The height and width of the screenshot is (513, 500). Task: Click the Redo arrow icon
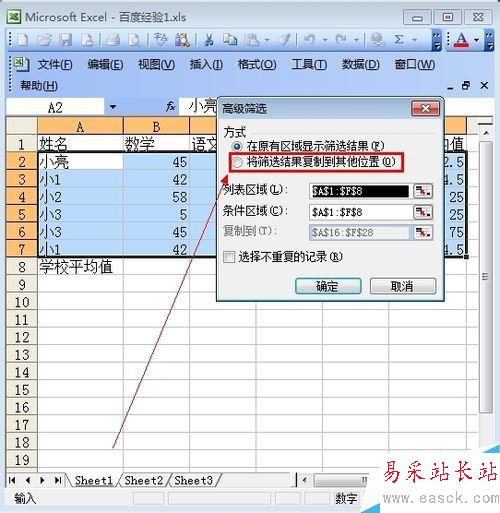[x=341, y=40]
